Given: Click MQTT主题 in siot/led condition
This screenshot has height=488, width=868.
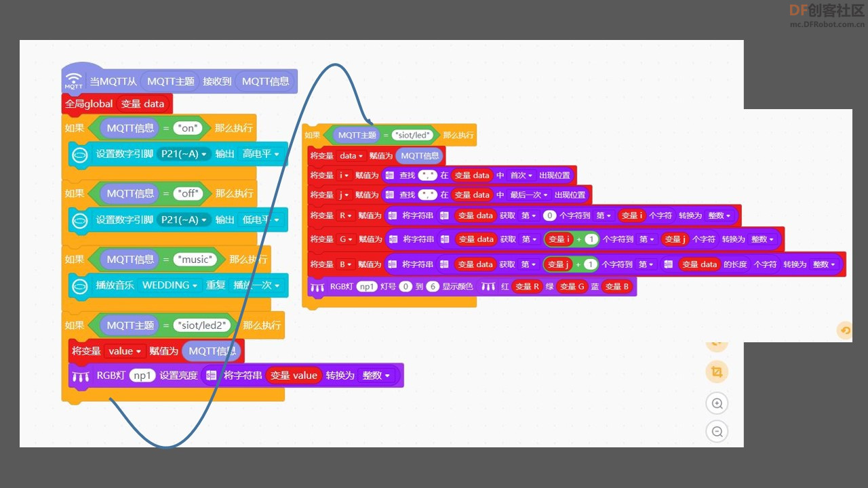Looking at the screenshot, I should point(357,135).
